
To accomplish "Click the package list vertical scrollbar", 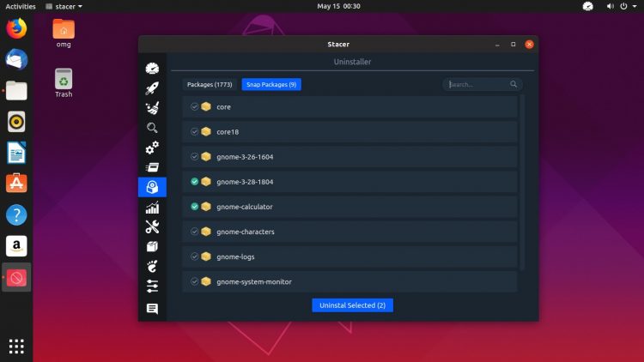I will pyautogui.click(x=522, y=182).
